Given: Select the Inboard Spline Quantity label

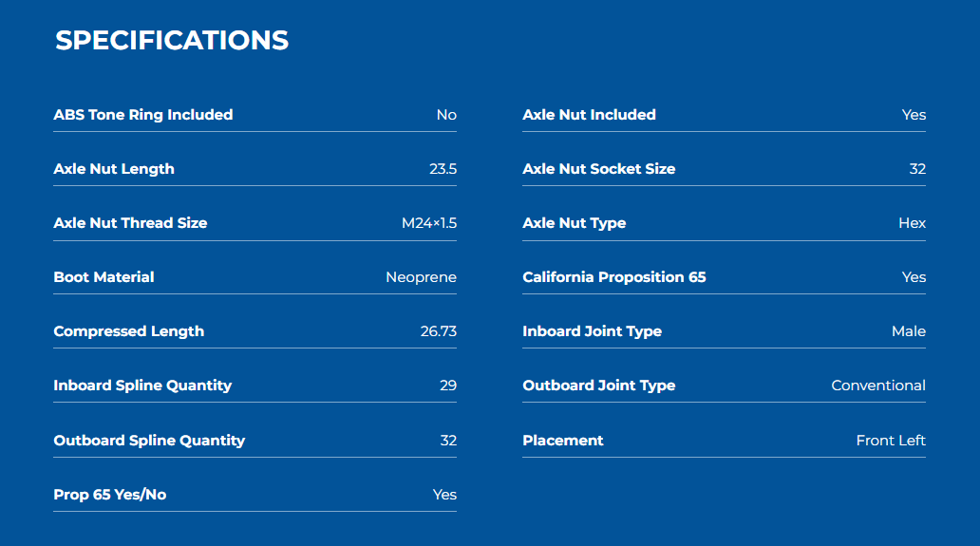Looking at the screenshot, I should point(142,386).
